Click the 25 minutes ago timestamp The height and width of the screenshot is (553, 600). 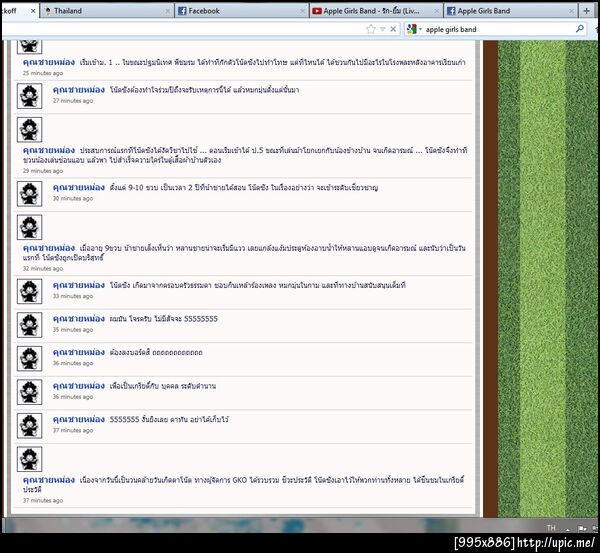[43, 73]
